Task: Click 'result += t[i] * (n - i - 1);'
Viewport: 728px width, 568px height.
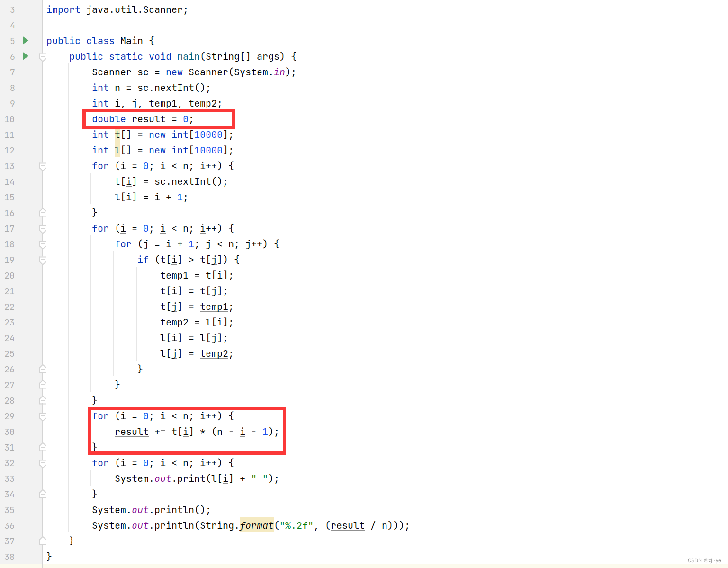Action: coord(197,432)
